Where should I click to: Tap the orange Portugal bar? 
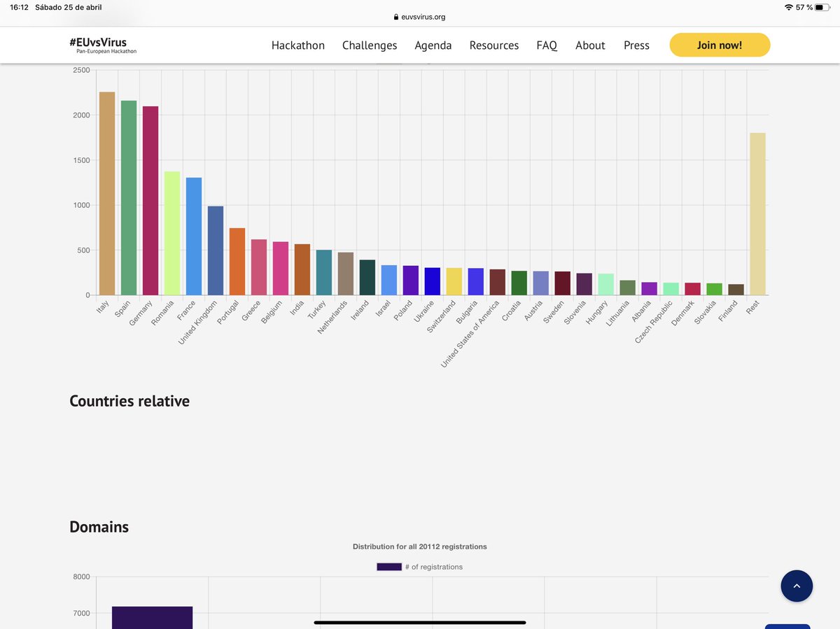tap(237, 262)
